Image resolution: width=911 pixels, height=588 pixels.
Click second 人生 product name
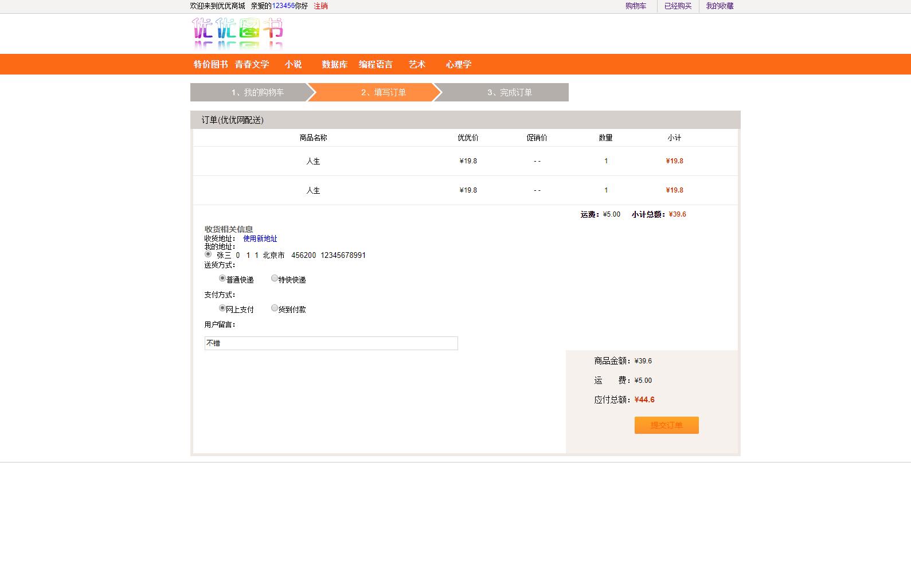tap(313, 191)
